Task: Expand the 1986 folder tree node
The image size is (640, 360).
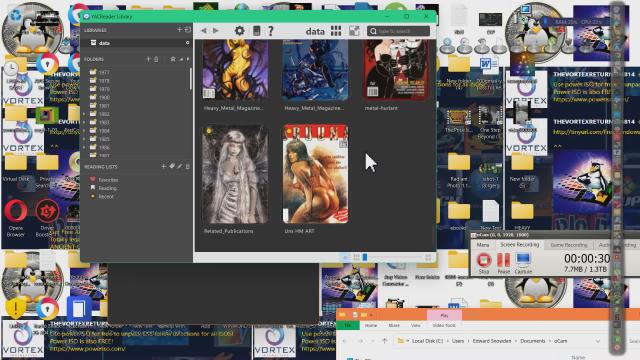Action: [85, 148]
